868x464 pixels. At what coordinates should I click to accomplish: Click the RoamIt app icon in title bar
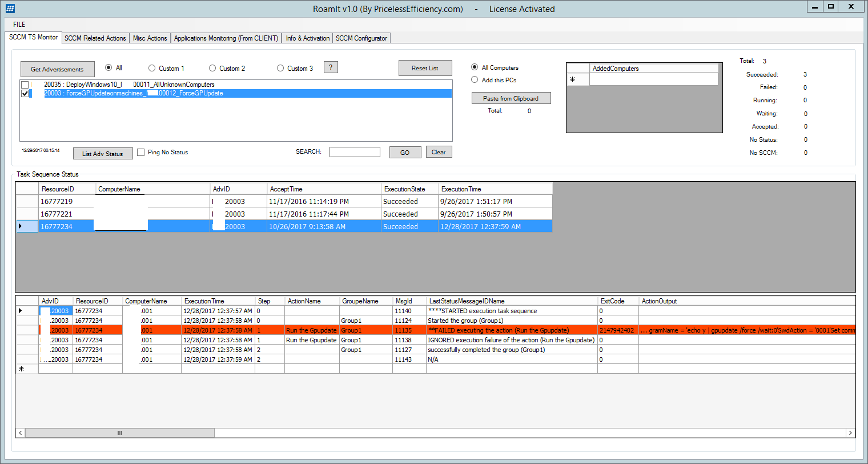point(10,9)
